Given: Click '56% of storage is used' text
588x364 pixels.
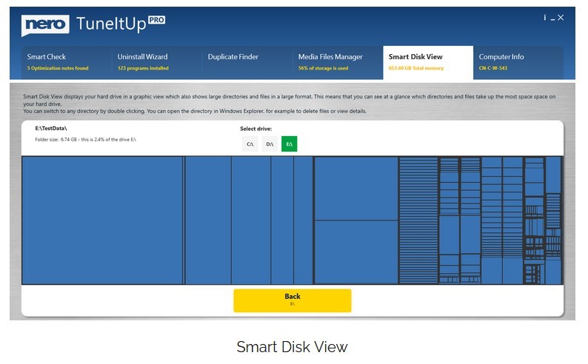Looking at the screenshot, I should [323, 68].
